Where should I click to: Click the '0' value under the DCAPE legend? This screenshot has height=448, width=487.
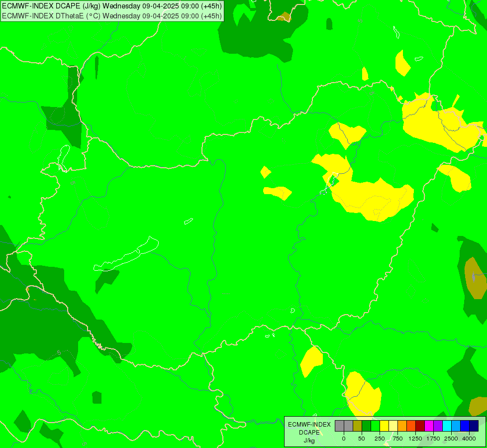(x=344, y=439)
